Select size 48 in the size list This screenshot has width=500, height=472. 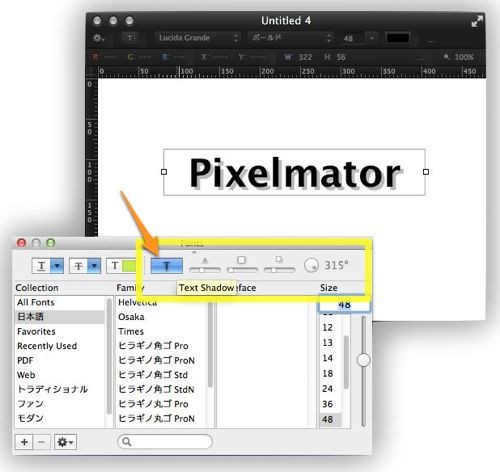point(330,420)
